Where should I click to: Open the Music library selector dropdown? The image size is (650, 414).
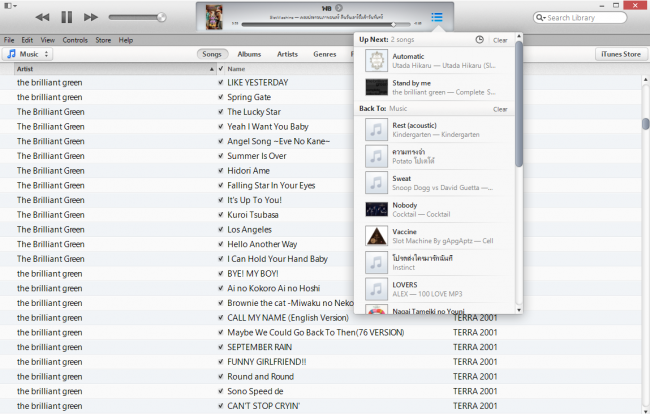tap(28, 54)
